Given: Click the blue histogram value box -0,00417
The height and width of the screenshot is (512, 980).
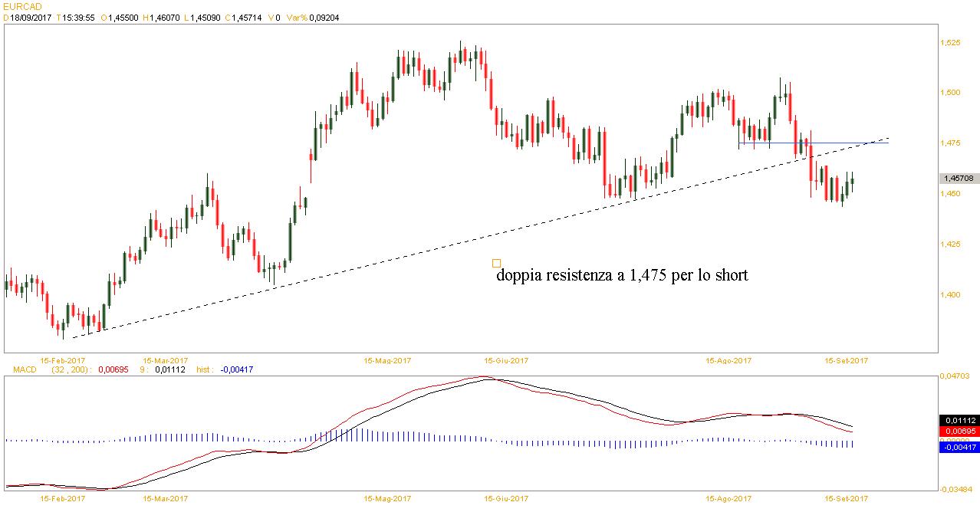Looking at the screenshot, I should click(958, 448).
